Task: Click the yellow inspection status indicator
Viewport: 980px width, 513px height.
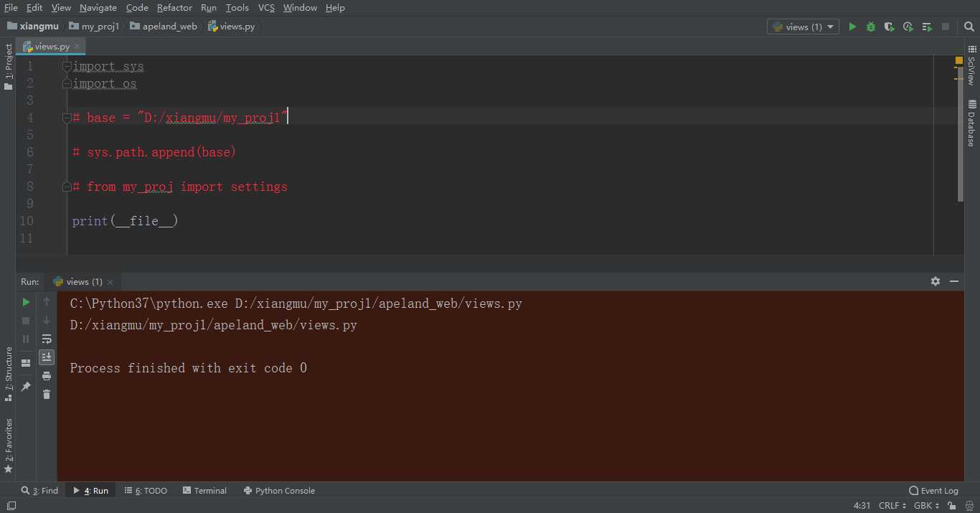Action: coord(958,61)
